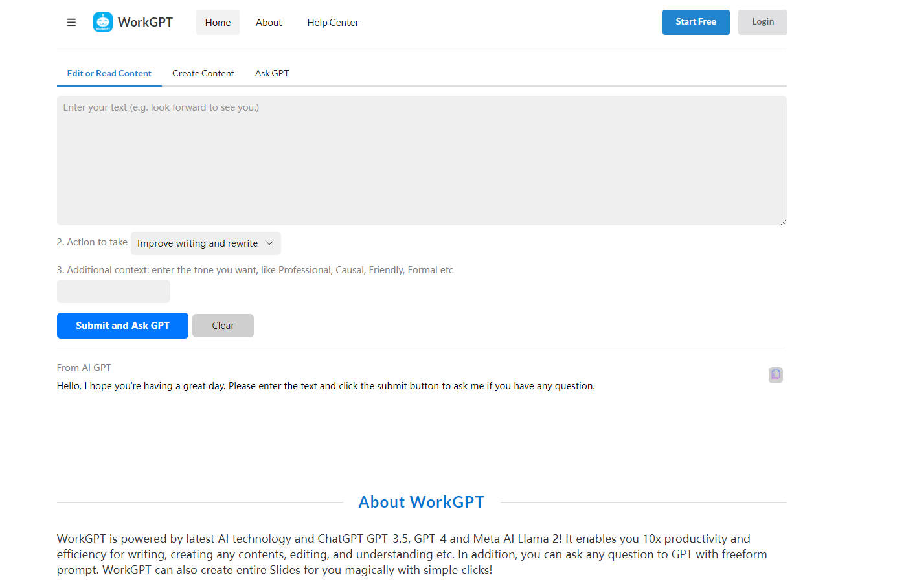Screen dimensions: 917x588
Task: Open the hamburger navigation menu
Action: coord(71,23)
